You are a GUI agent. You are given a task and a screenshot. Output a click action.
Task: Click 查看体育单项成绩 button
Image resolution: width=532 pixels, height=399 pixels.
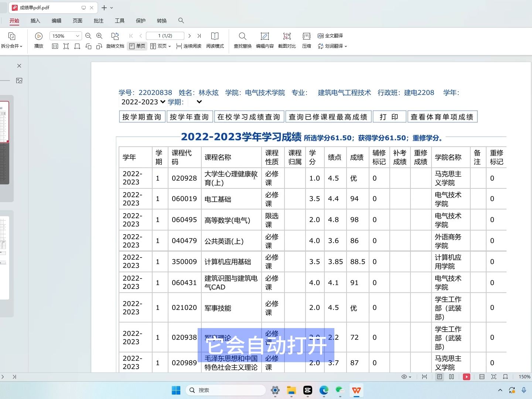[442, 117]
